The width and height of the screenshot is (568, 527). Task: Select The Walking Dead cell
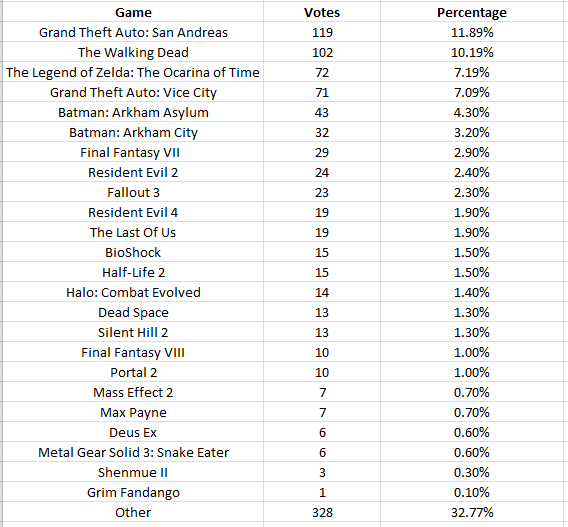tap(133, 52)
